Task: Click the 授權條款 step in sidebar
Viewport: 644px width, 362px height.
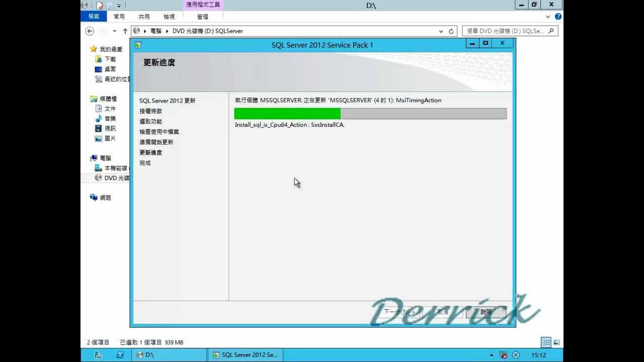Action: tap(151, 111)
